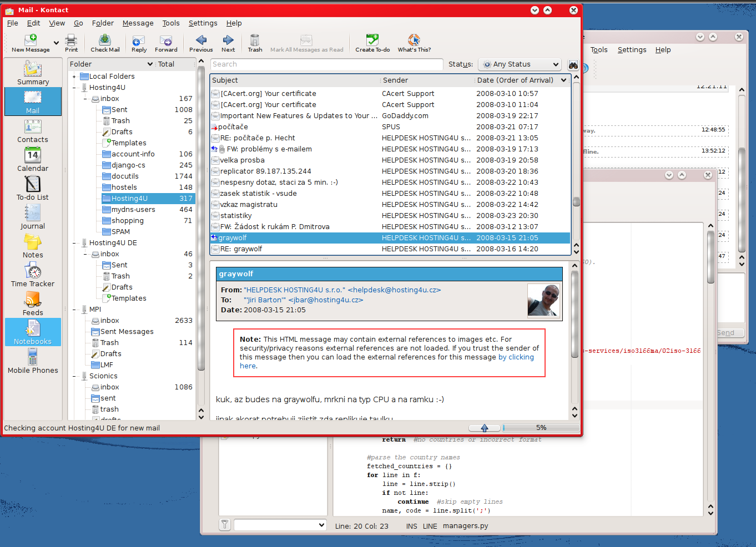Image resolution: width=756 pixels, height=547 pixels.
Task: Open Settings menu in Kontact
Action: tap(203, 23)
